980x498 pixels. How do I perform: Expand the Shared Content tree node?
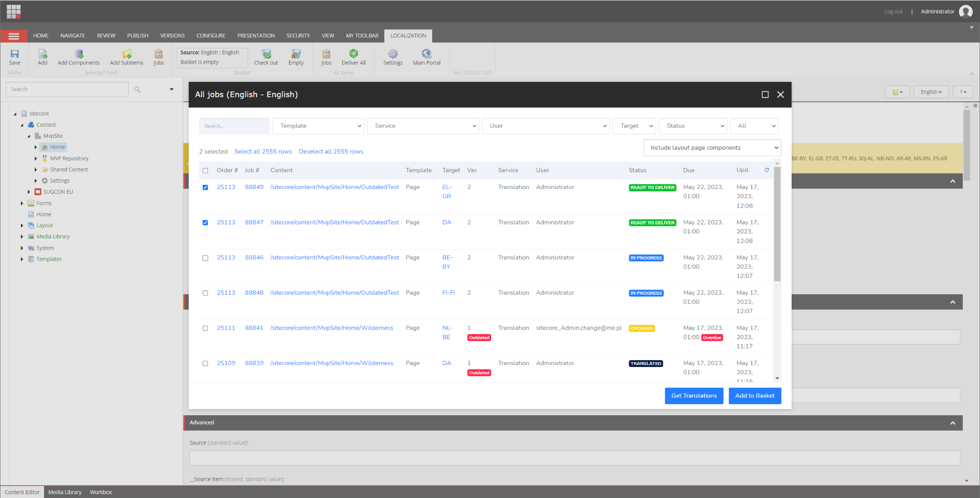click(x=35, y=169)
